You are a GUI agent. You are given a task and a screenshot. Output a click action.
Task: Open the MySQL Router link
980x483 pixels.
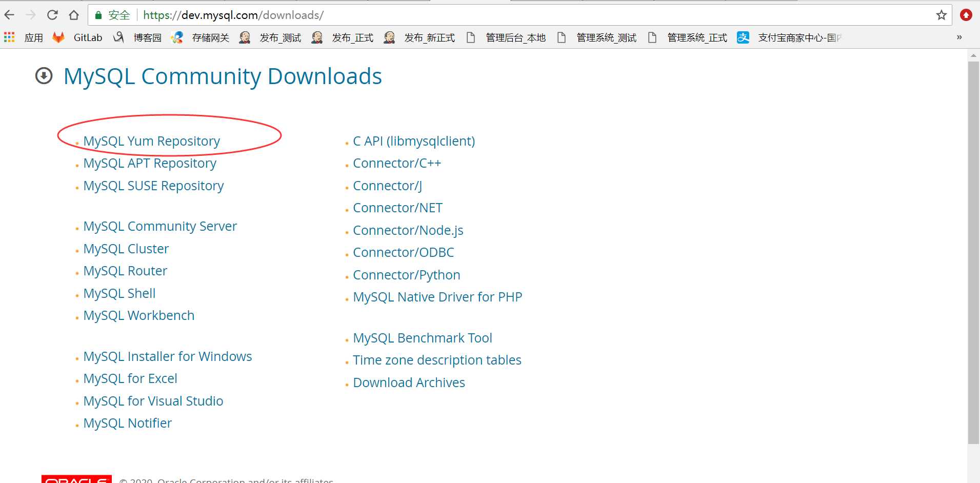[125, 271]
